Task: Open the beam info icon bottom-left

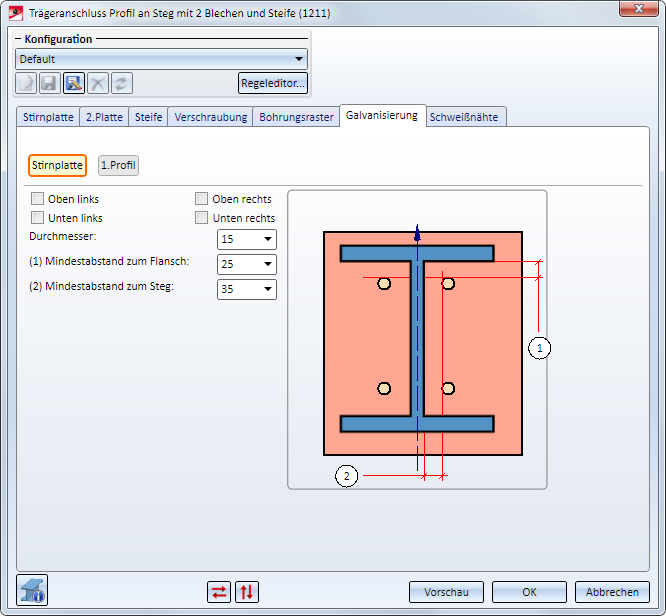Action: click(32, 591)
